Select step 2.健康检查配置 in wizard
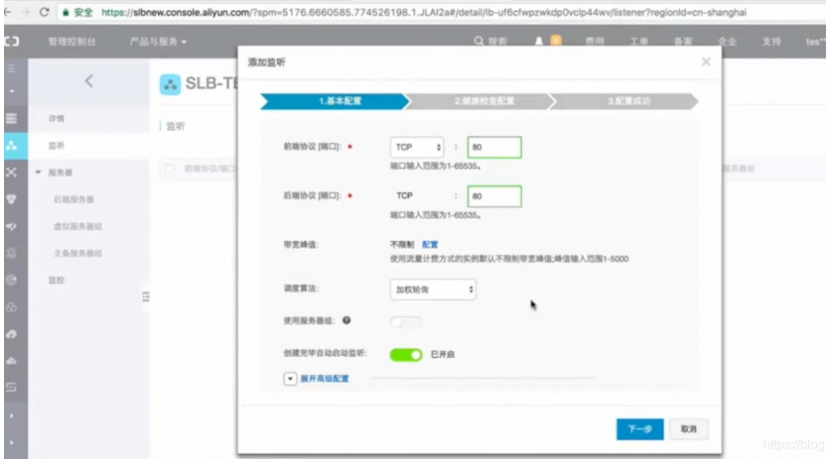 coord(480,101)
